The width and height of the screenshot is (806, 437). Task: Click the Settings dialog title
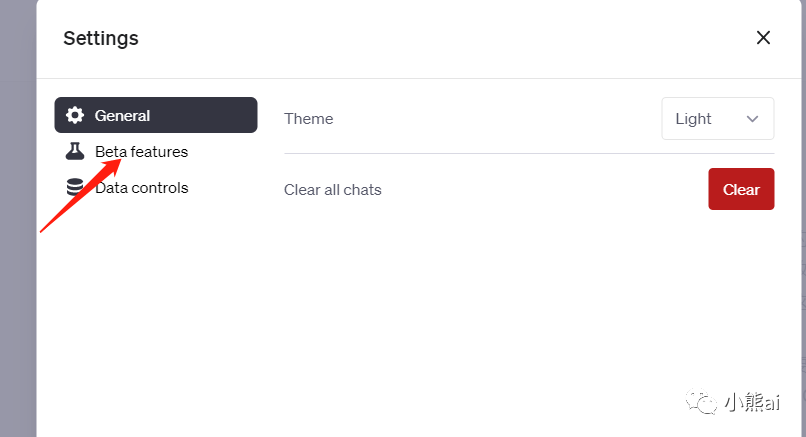click(101, 39)
